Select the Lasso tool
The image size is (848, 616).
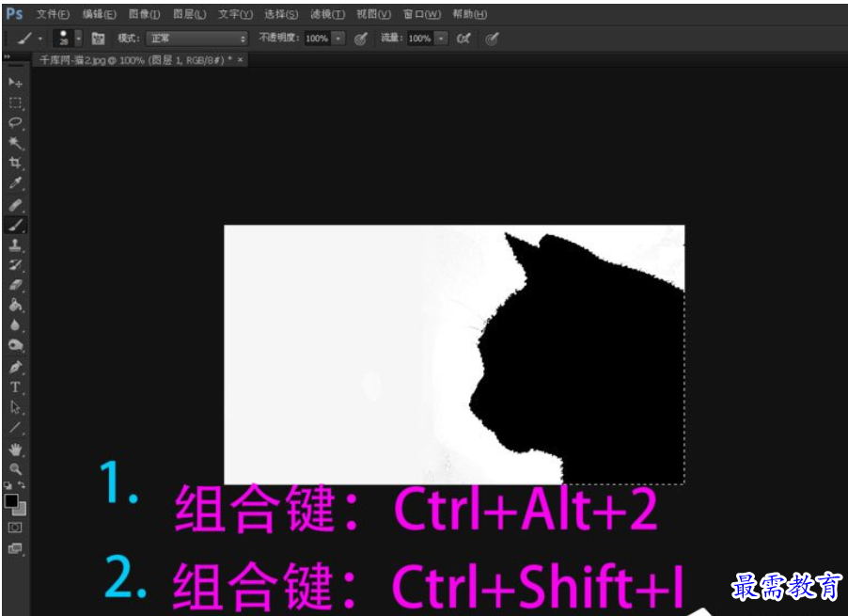(15, 123)
